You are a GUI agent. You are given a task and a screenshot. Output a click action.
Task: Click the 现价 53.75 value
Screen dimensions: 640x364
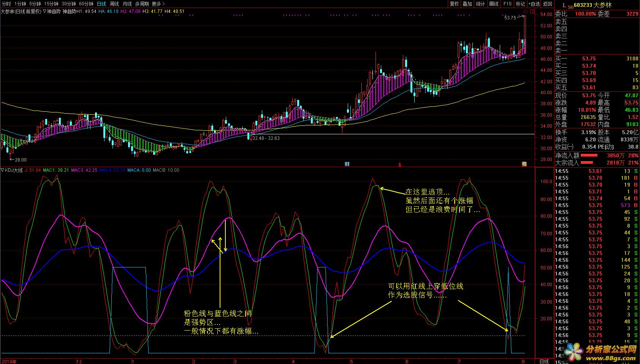(589, 95)
